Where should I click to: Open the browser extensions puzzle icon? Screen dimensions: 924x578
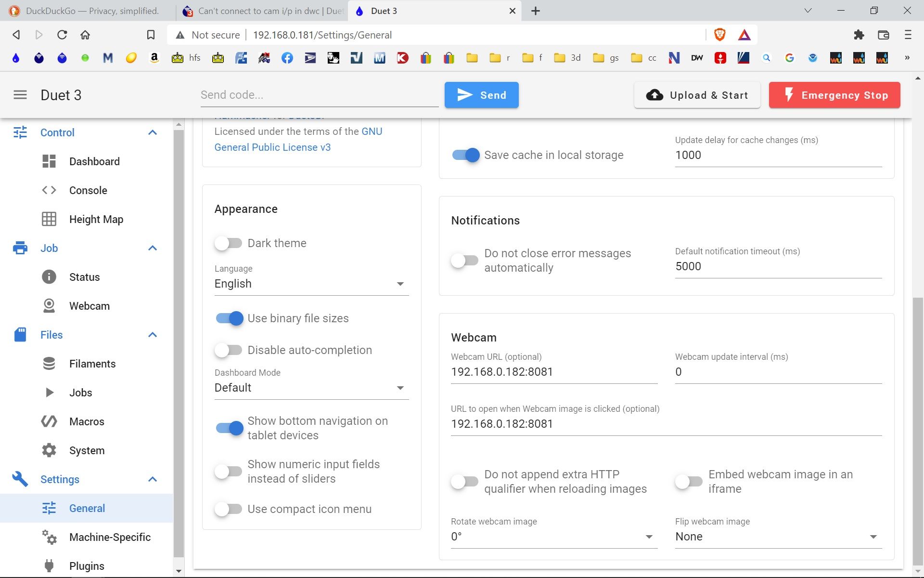(x=859, y=35)
